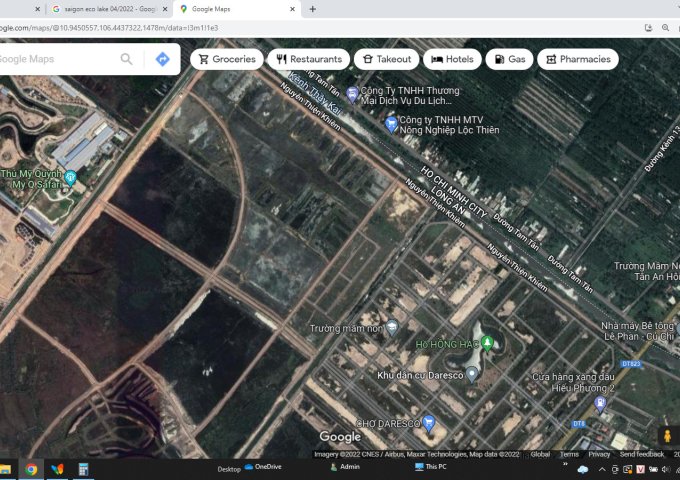Click the Thú Mỹ Quỳnh My Q Safari pin
This screenshot has height=480, width=680.
pos(70,177)
